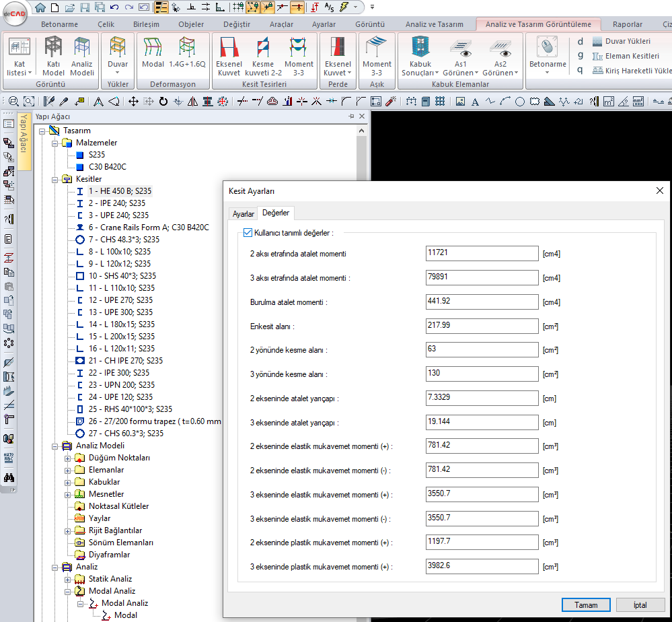Click the lightning bolt quick toolbar icon

344,7
